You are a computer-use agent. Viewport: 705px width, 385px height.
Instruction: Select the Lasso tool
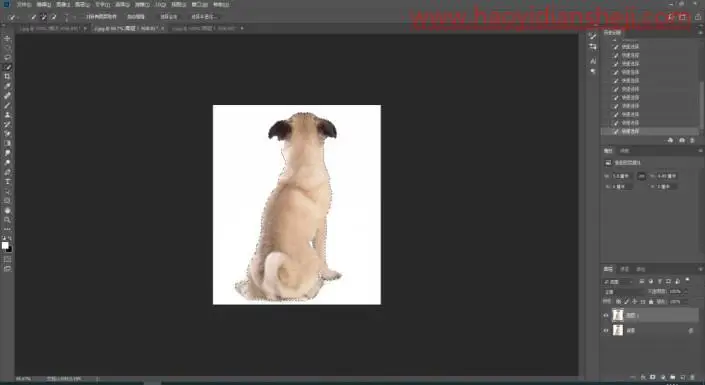coord(7,58)
